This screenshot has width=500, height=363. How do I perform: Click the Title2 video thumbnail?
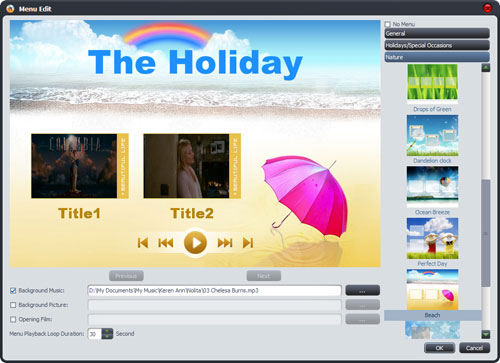pyautogui.click(x=192, y=166)
